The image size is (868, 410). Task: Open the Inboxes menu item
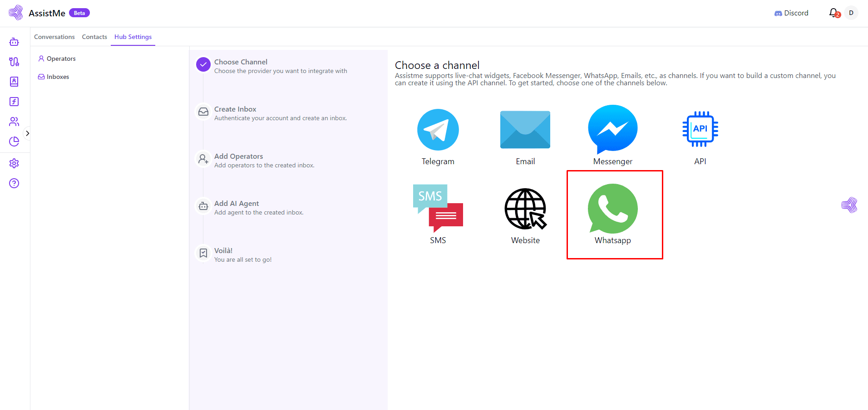pyautogui.click(x=54, y=77)
